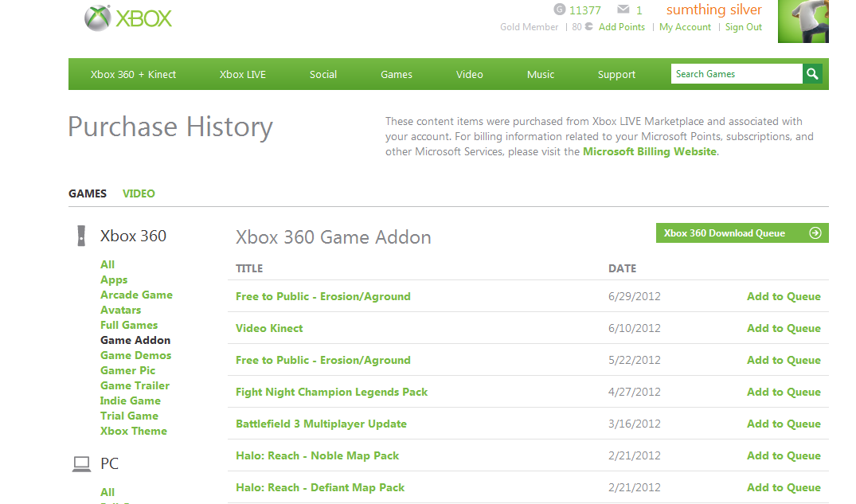Switch to the VIDEO tab
Screen dimensions: 856x504
tap(139, 193)
